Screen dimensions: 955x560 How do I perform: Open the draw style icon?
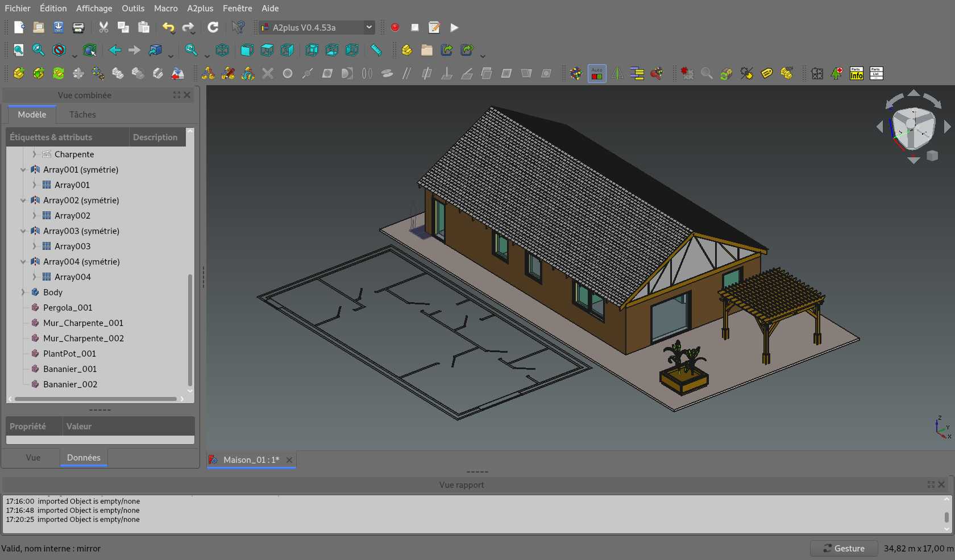tap(59, 50)
